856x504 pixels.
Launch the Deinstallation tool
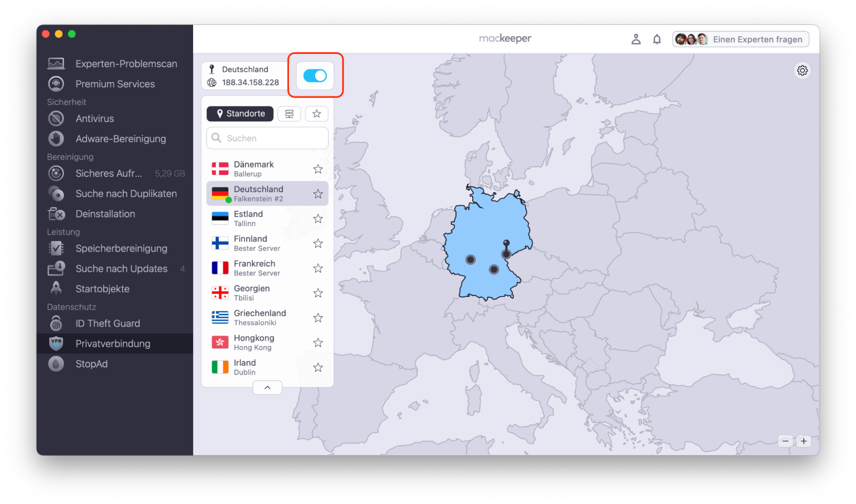[x=105, y=214]
